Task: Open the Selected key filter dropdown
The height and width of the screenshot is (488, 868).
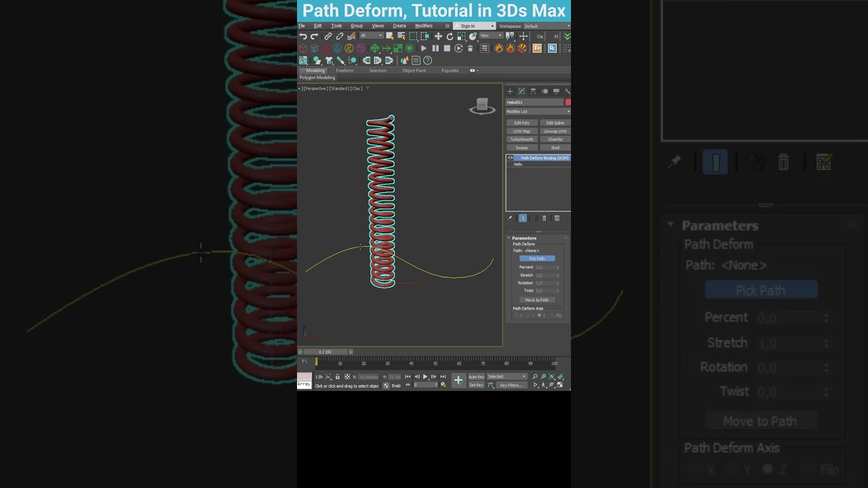Action: (507, 376)
